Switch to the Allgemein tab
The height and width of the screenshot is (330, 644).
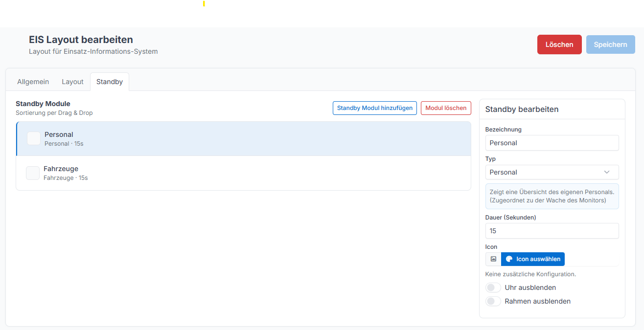(33, 82)
